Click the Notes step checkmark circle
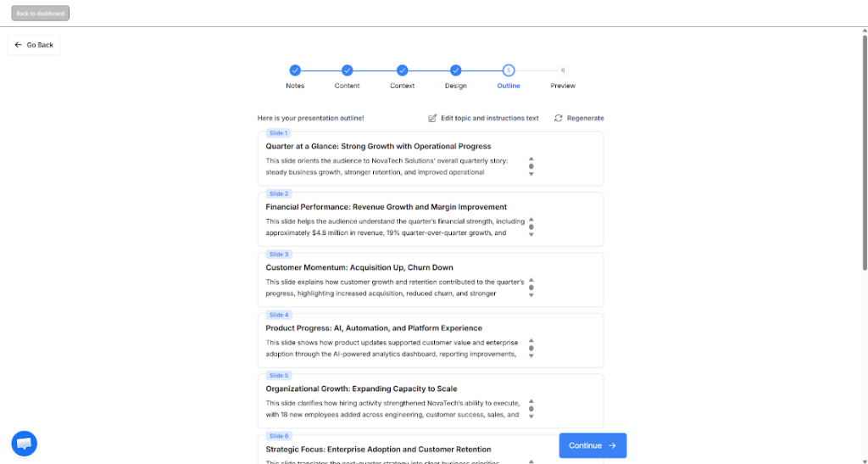The image size is (868, 464). (x=295, y=70)
